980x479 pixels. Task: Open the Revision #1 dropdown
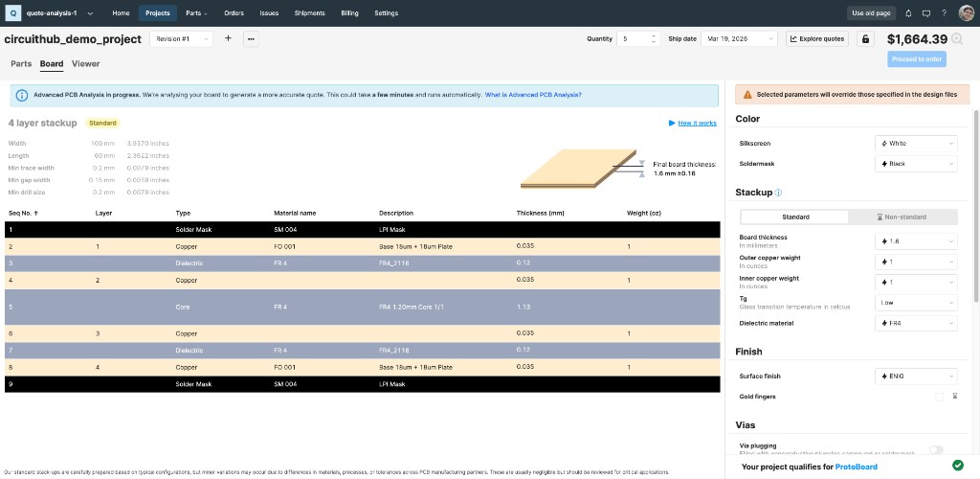pyautogui.click(x=184, y=39)
